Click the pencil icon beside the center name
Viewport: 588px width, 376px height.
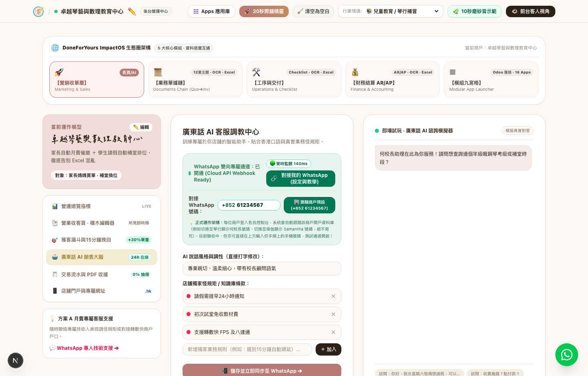131,11
